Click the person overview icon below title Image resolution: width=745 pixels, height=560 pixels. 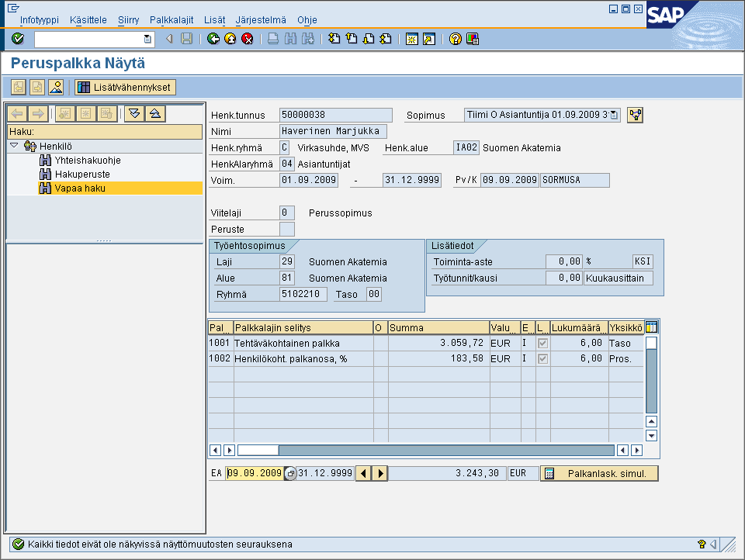56,87
